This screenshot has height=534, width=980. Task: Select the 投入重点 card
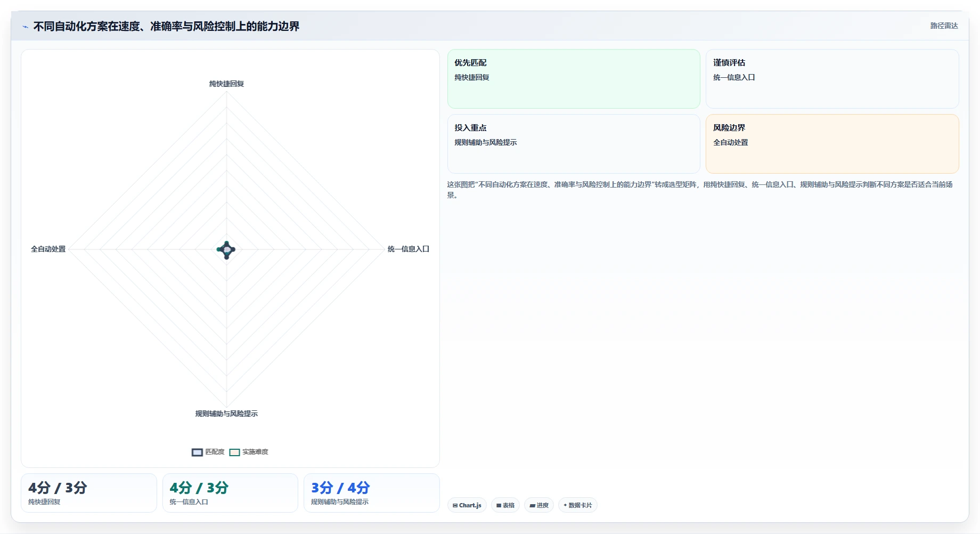pos(574,144)
